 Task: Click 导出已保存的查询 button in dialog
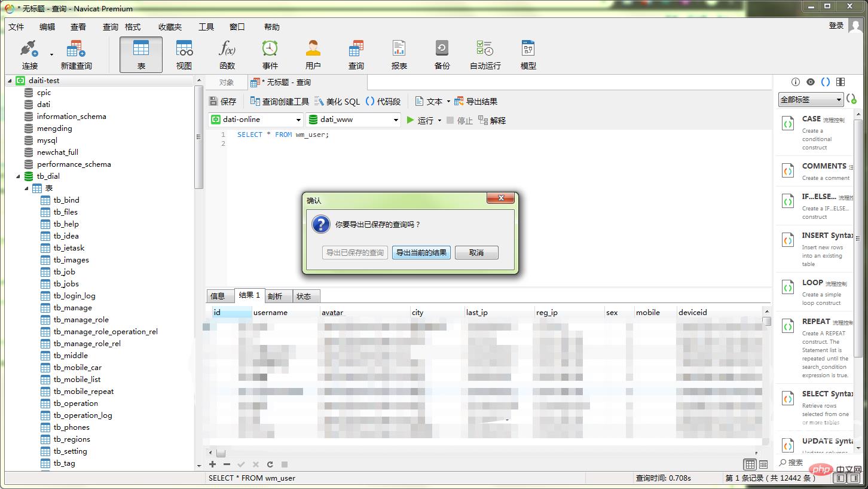pos(355,252)
